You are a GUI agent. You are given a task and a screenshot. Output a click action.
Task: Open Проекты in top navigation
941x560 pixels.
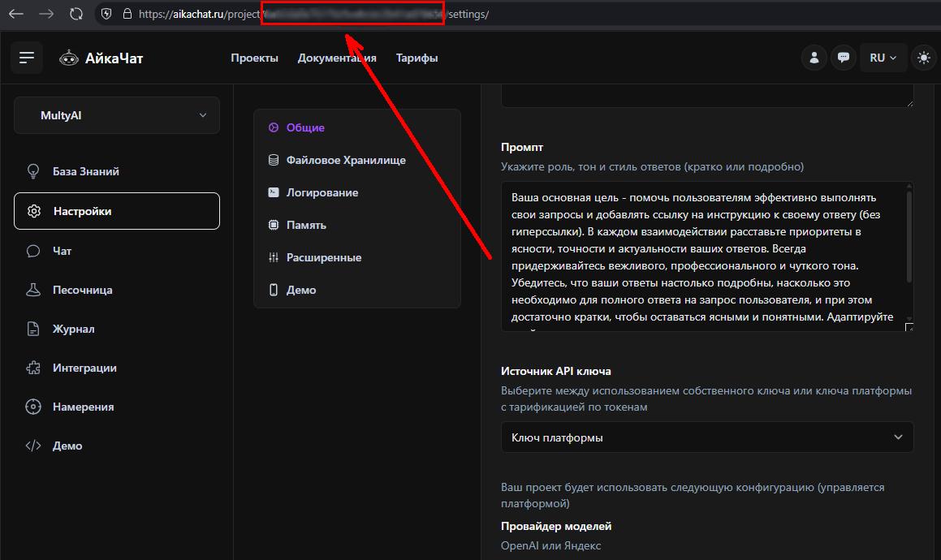click(x=254, y=58)
